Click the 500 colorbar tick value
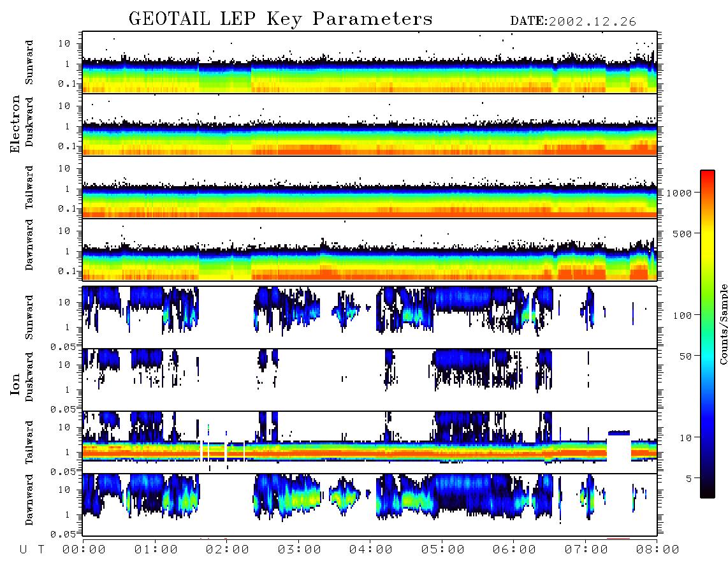 [x=682, y=233]
